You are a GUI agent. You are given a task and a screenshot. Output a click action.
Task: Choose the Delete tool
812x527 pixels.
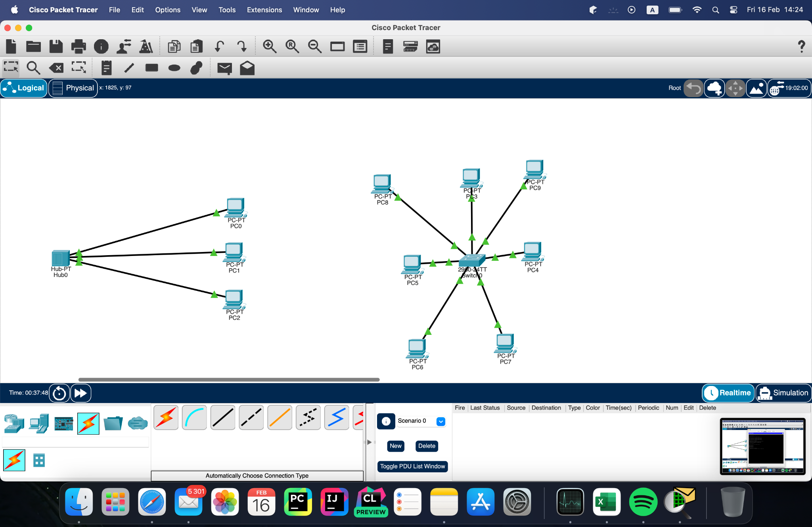pyautogui.click(x=56, y=68)
